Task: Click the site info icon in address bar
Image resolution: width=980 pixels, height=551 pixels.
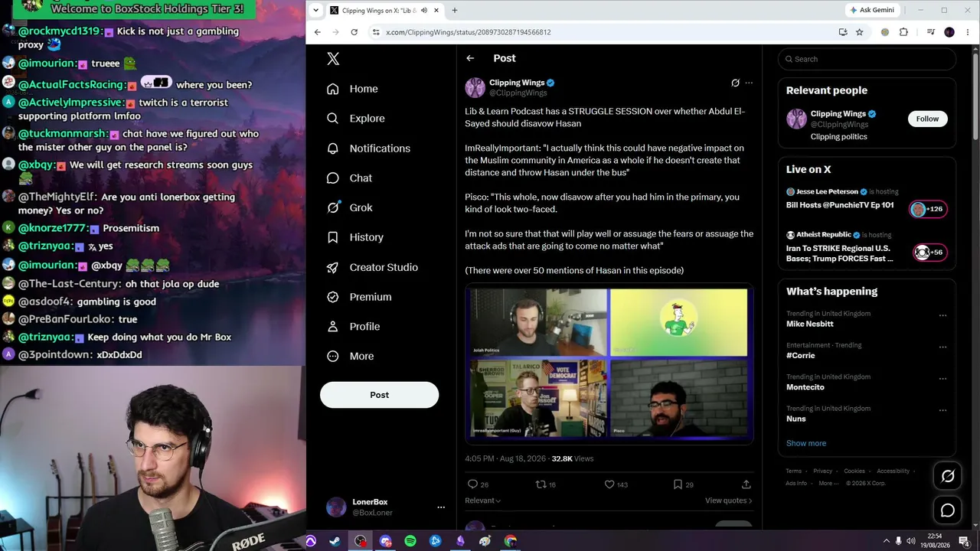Action: 375,32
